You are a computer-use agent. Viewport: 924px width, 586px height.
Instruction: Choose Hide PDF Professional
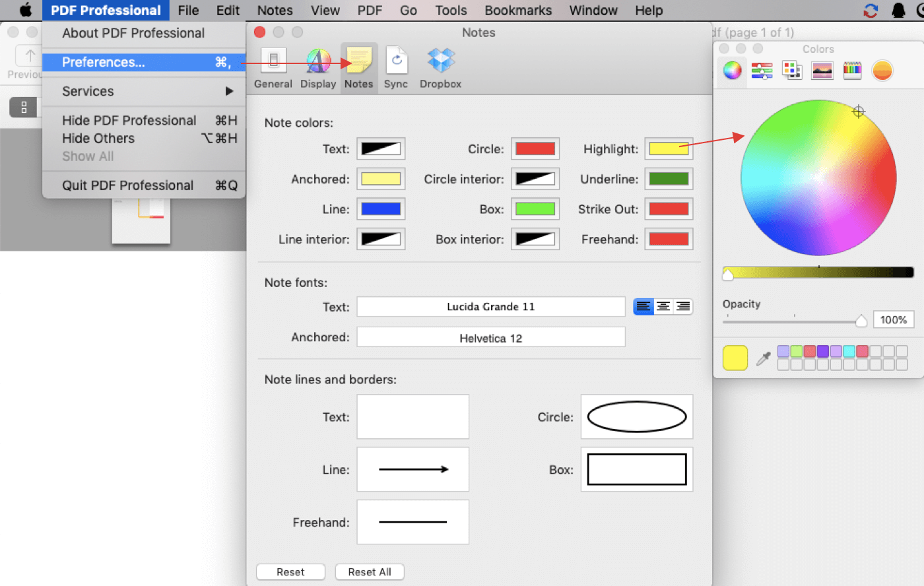tap(144, 120)
